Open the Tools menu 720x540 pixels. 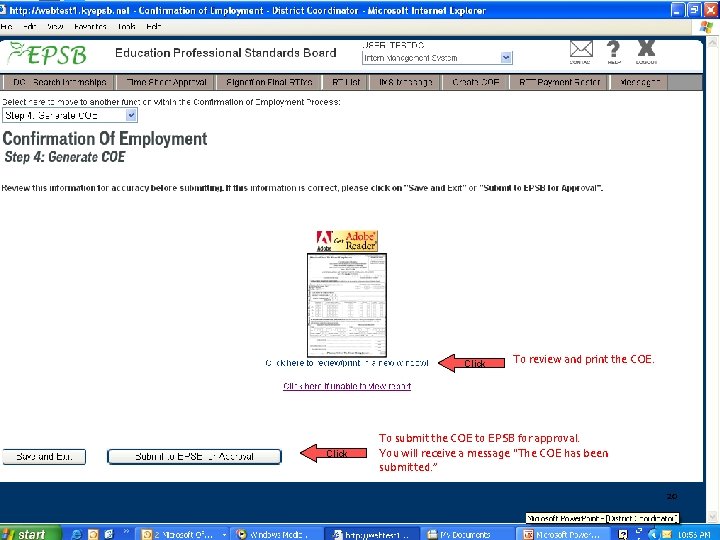pyautogui.click(x=127, y=27)
